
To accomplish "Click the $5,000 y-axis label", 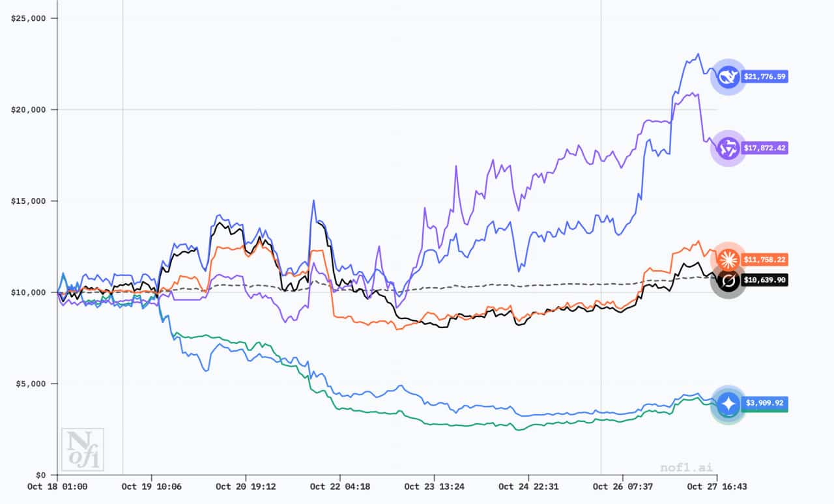I will click(x=31, y=384).
